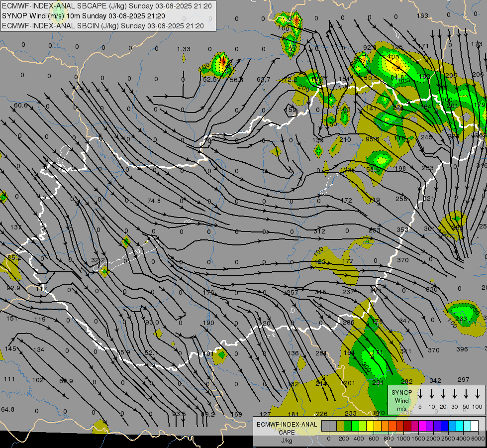Click the 111 value on map
This screenshot has width=487, height=448.
click(9, 379)
